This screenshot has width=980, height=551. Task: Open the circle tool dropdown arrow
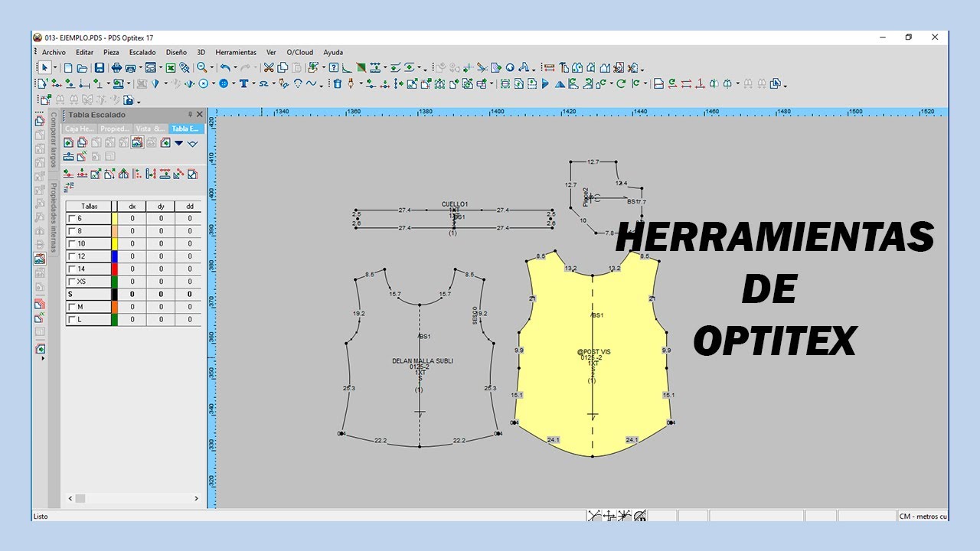pos(213,83)
